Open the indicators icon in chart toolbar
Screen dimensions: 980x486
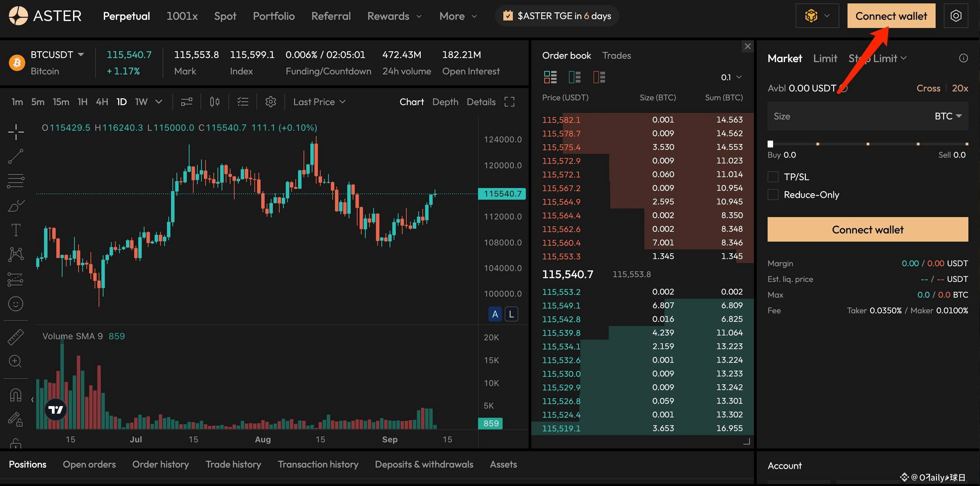pos(186,102)
